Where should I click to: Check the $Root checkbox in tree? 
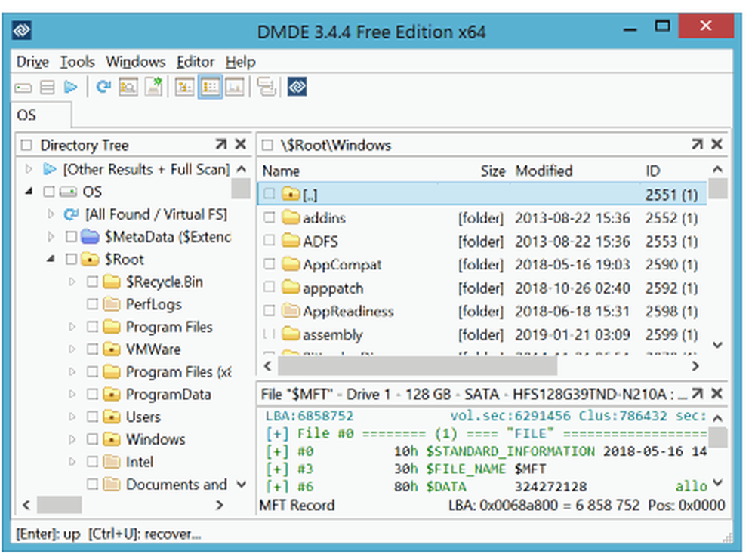coord(71,259)
